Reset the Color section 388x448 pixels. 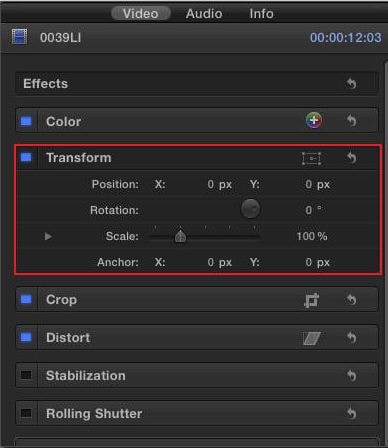point(351,121)
